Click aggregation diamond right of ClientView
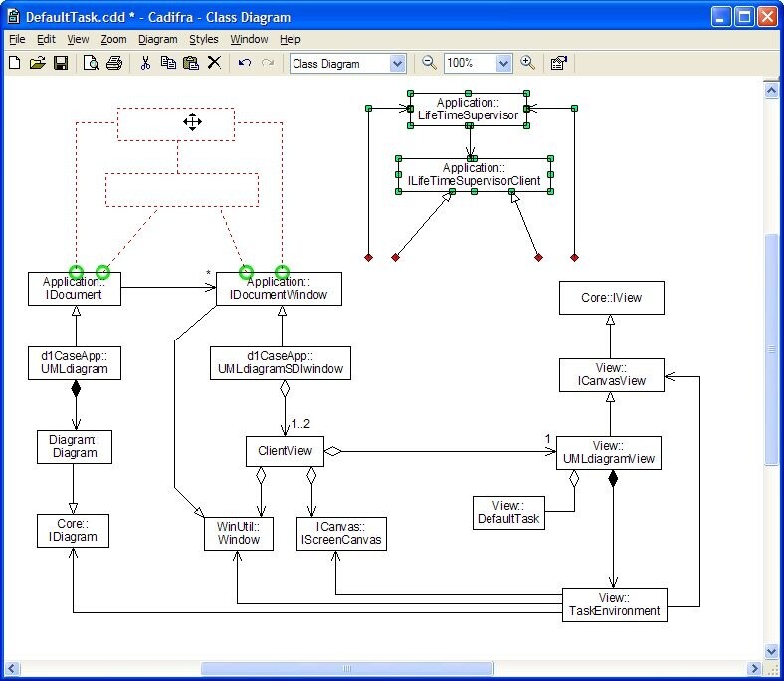 click(333, 451)
